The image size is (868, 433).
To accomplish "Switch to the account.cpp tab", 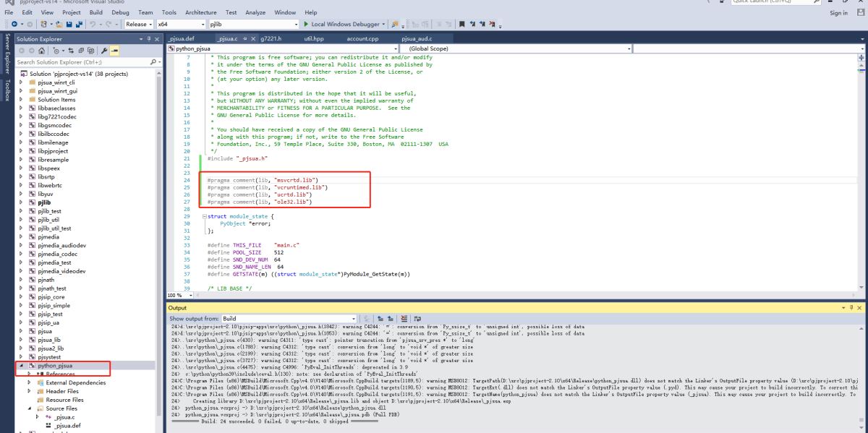I will pyautogui.click(x=362, y=38).
